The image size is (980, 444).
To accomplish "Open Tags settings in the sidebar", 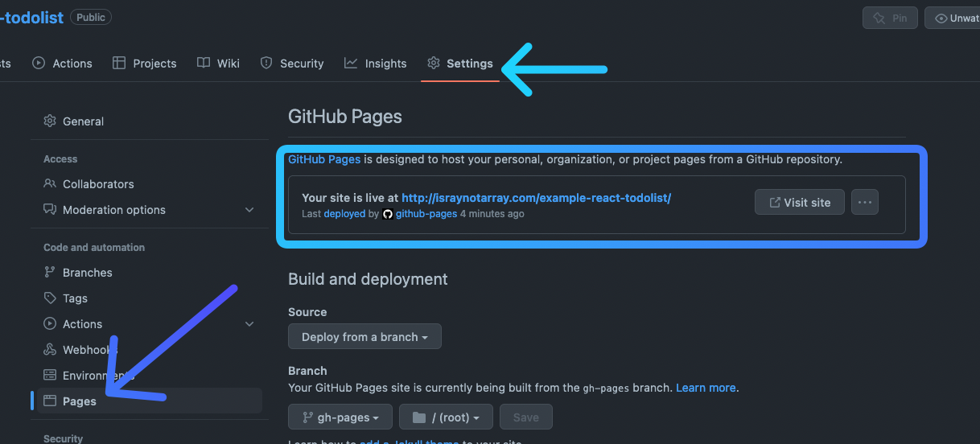I will pos(75,298).
